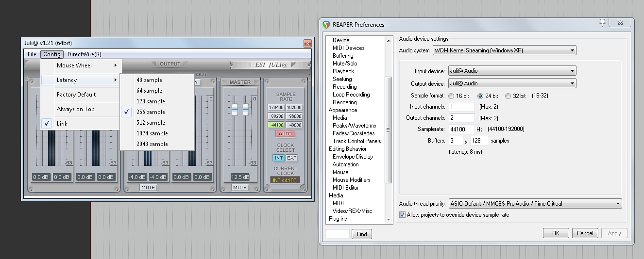Select Track Control Panels preferences page
The image size is (644, 259).
pyautogui.click(x=356, y=141)
